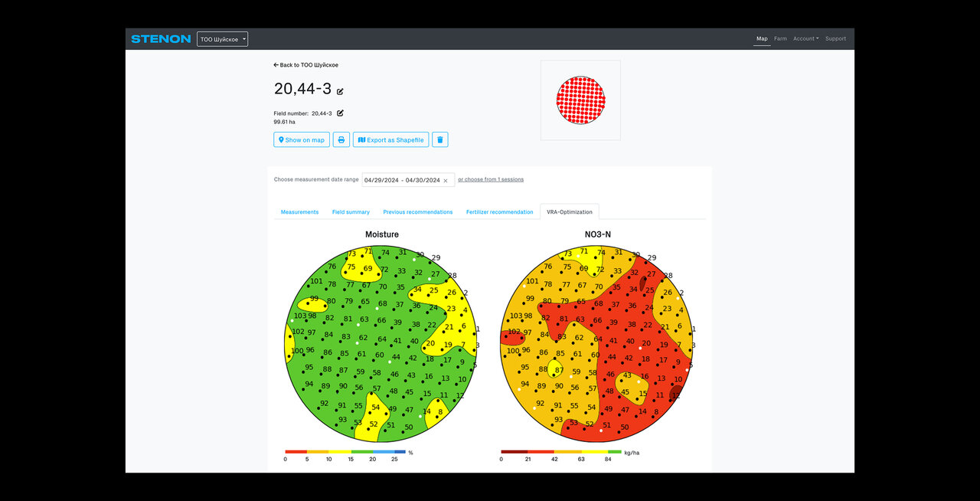Viewport: 980px width, 501px height.
Task: Print the field report via printer icon
Action: tap(341, 139)
